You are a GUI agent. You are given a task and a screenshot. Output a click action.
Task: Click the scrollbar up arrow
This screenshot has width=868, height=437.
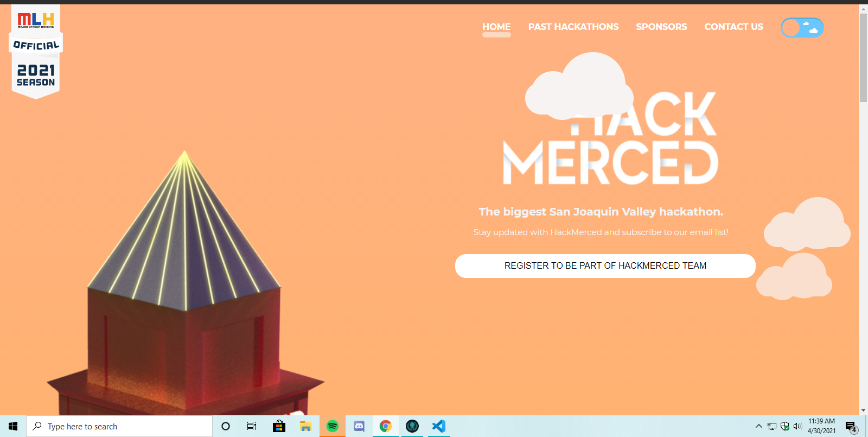click(863, 9)
